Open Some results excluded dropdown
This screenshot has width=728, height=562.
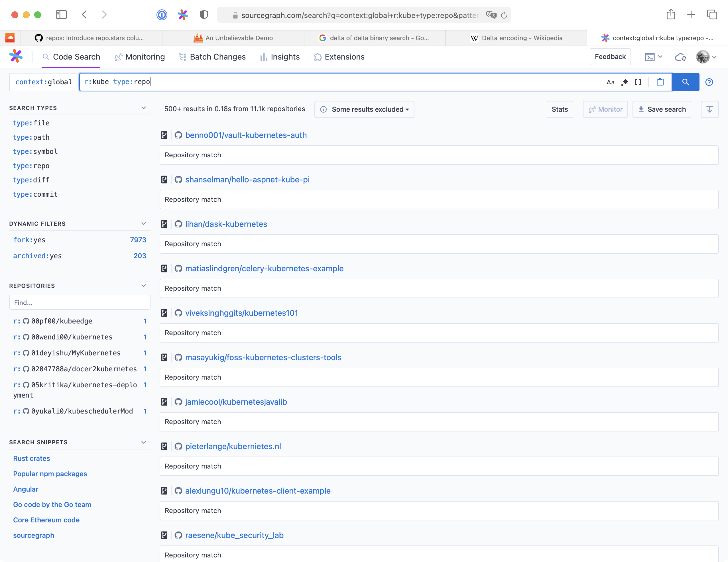point(364,109)
